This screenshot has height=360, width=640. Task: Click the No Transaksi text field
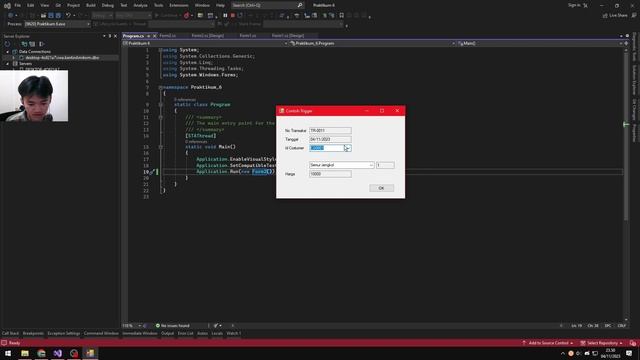click(330, 131)
